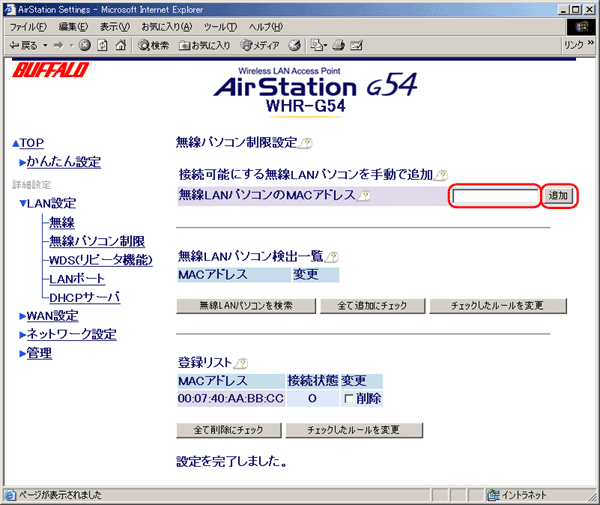Open the forward history dropdown arrow
The height and width of the screenshot is (505, 600).
pyautogui.click(x=71, y=46)
